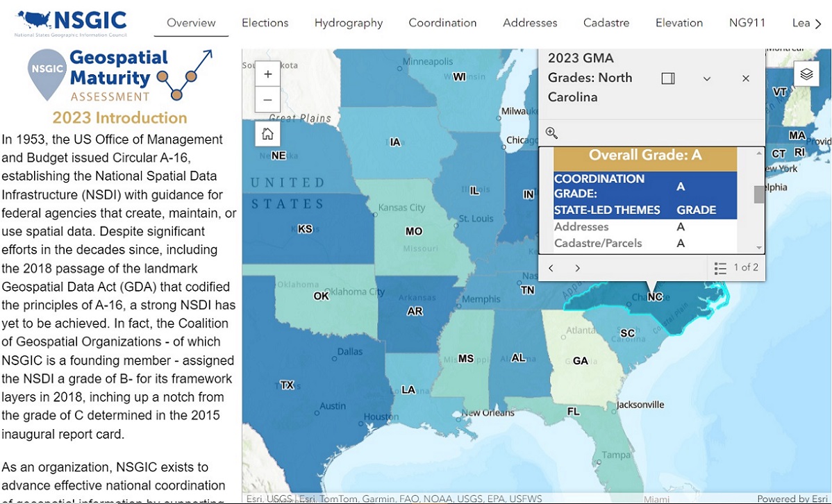Screen dimensions: 832x504
Task: Switch to the Elections tab
Action: pos(265,23)
